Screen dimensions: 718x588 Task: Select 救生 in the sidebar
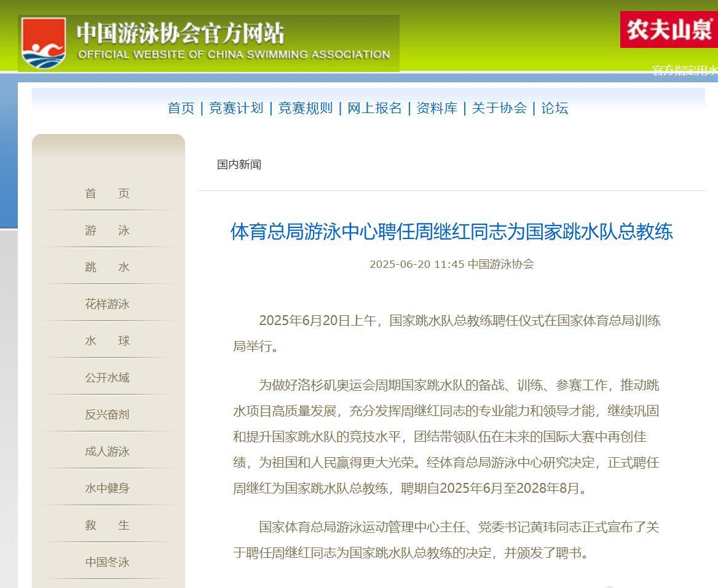pos(108,525)
